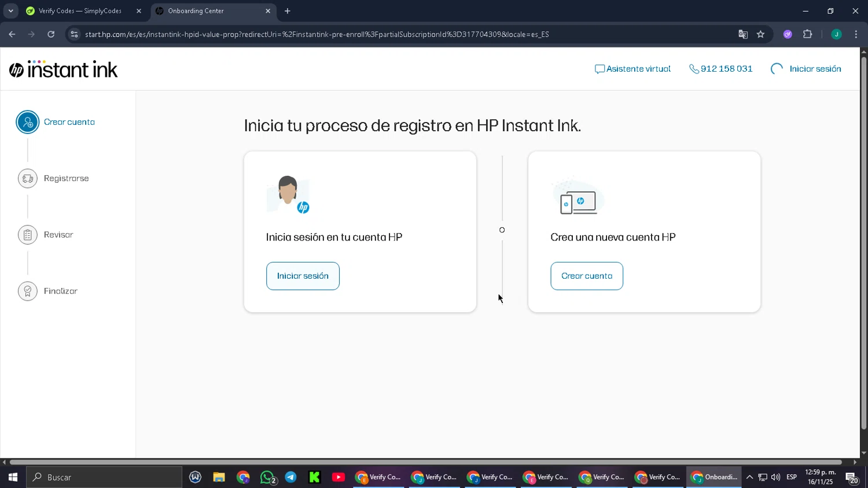Image resolution: width=868 pixels, height=488 pixels.
Task: Click the Registrarse sidebar label
Action: pyautogui.click(x=67, y=179)
